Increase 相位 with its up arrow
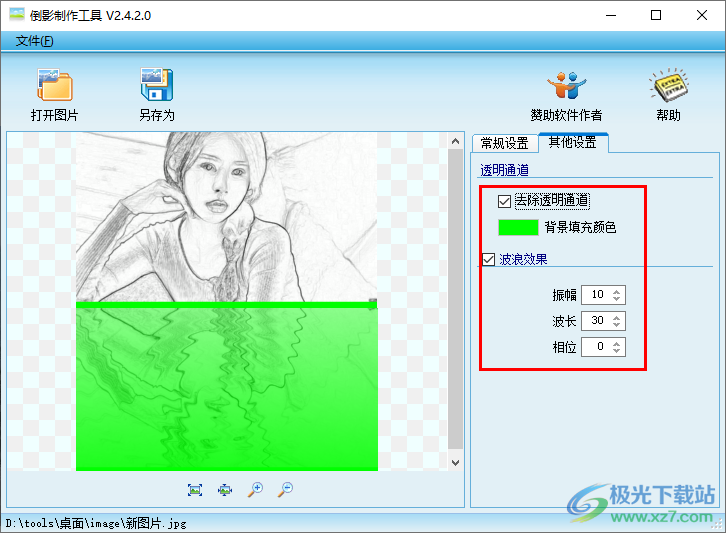The image size is (726, 533). tap(616, 343)
